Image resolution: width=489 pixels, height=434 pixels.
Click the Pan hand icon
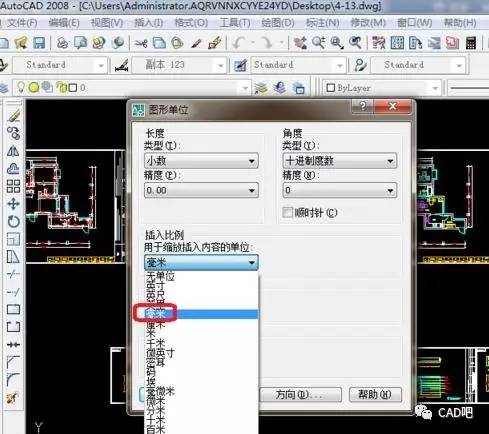click(300, 43)
